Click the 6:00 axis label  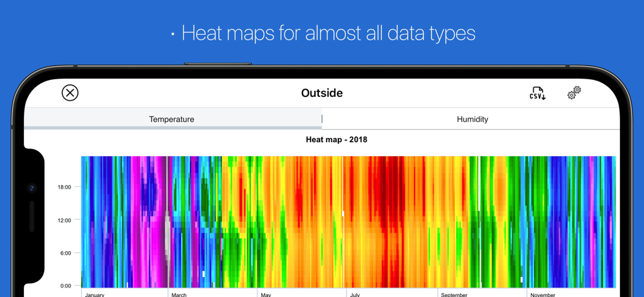(x=65, y=253)
